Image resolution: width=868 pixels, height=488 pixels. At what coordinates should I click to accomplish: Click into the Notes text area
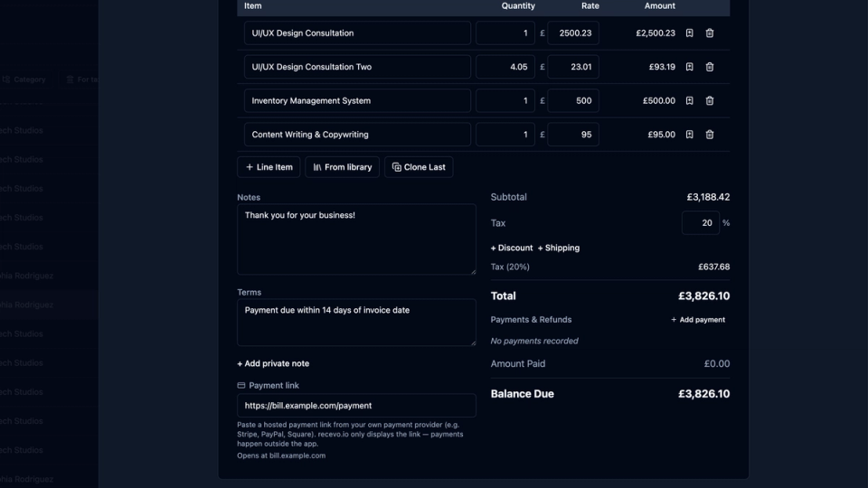pyautogui.click(x=356, y=239)
